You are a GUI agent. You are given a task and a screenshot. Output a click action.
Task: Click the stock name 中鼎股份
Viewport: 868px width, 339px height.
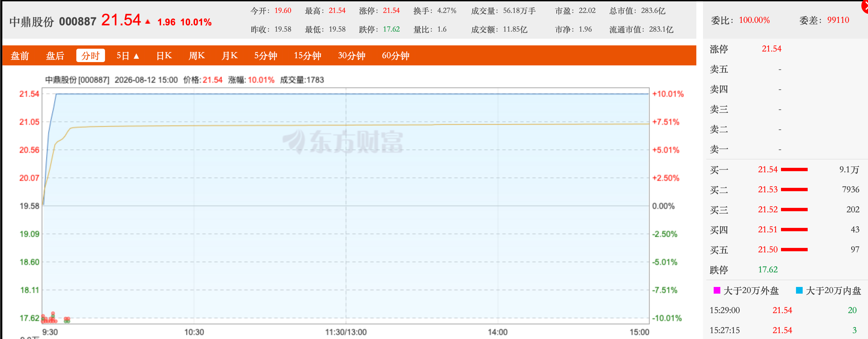(x=32, y=22)
